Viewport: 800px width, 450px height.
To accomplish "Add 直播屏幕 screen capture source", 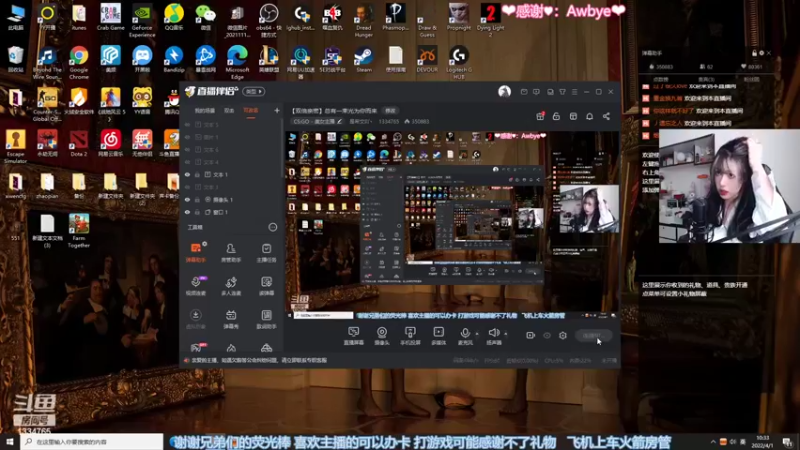I will click(x=354, y=336).
